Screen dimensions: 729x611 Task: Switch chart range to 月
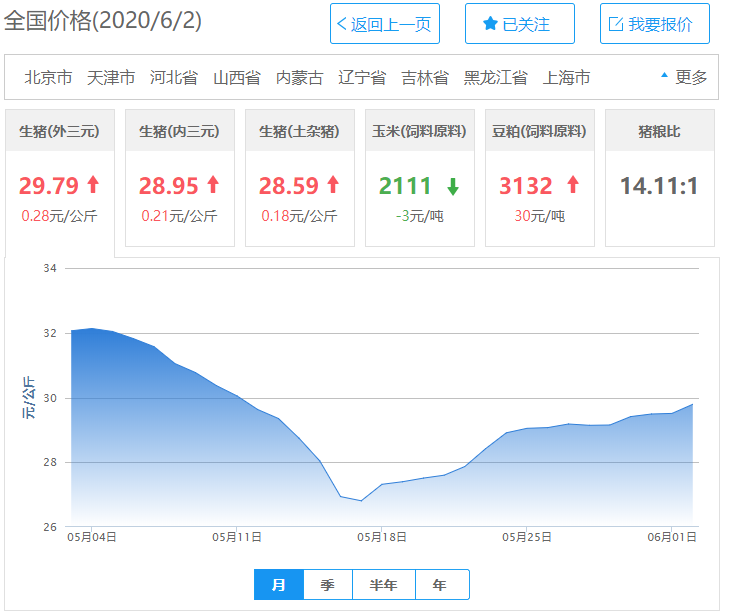click(279, 584)
